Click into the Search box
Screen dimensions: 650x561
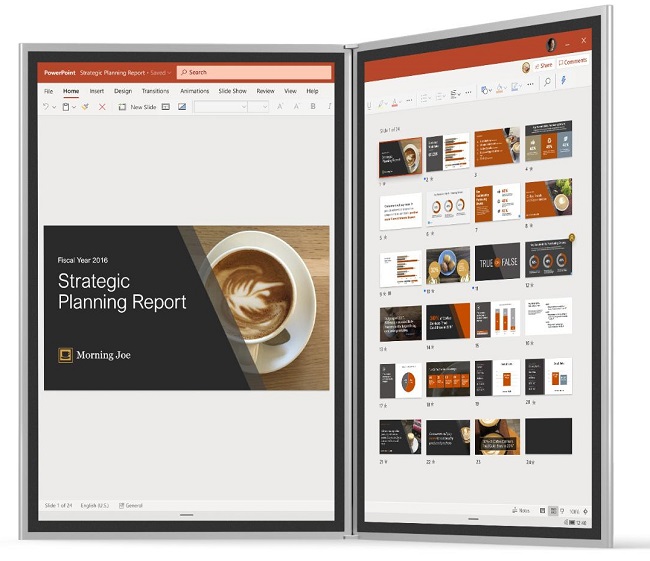(x=254, y=72)
